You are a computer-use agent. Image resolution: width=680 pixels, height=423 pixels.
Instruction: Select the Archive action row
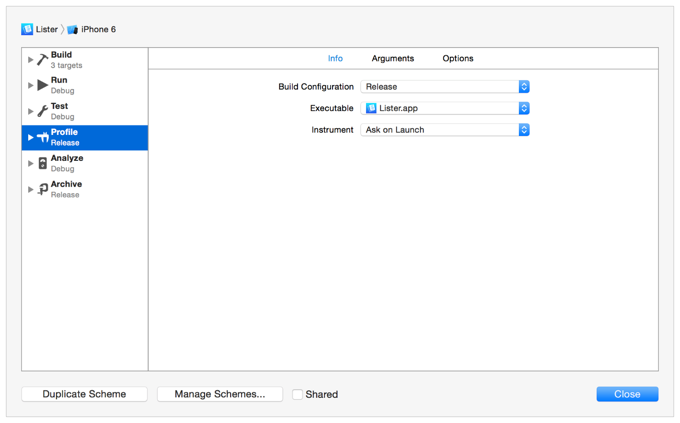click(x=85, y=190)
